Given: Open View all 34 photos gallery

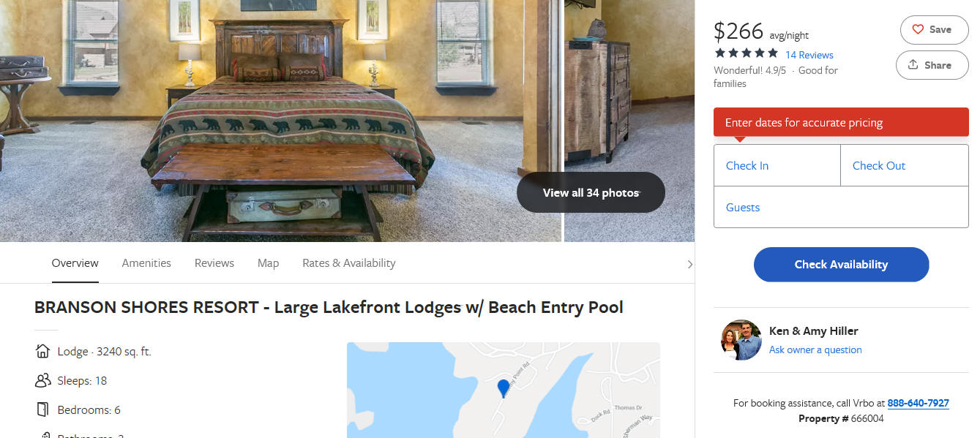Looking at the screenshot, I should 591,192.
